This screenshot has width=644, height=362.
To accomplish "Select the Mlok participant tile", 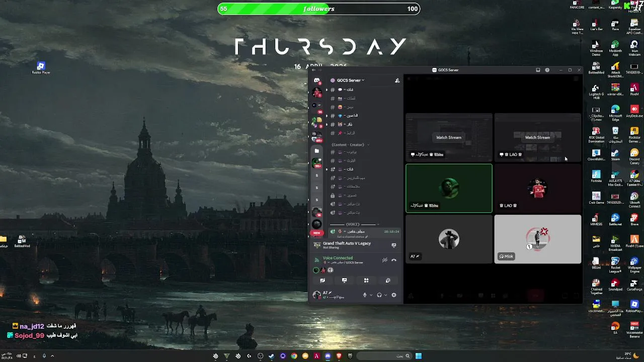I will click(538, 239).
